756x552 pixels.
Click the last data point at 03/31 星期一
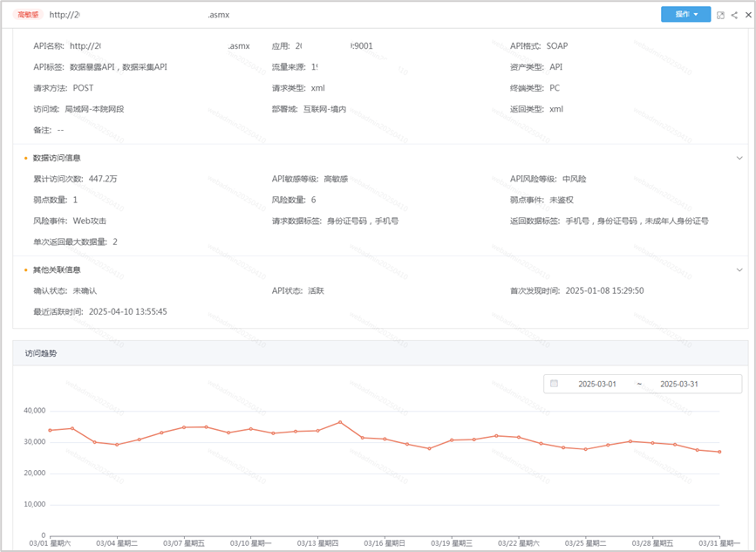[x=719, y=452]
